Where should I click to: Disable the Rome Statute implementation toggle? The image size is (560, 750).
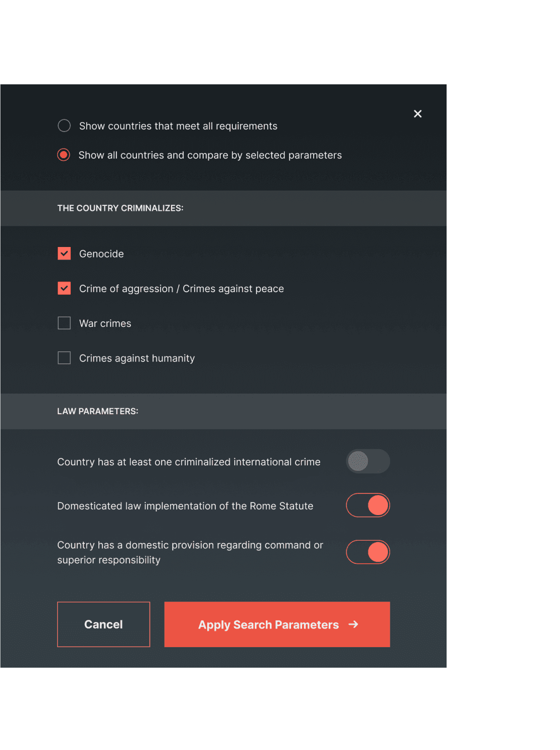[x=368, y=505]
